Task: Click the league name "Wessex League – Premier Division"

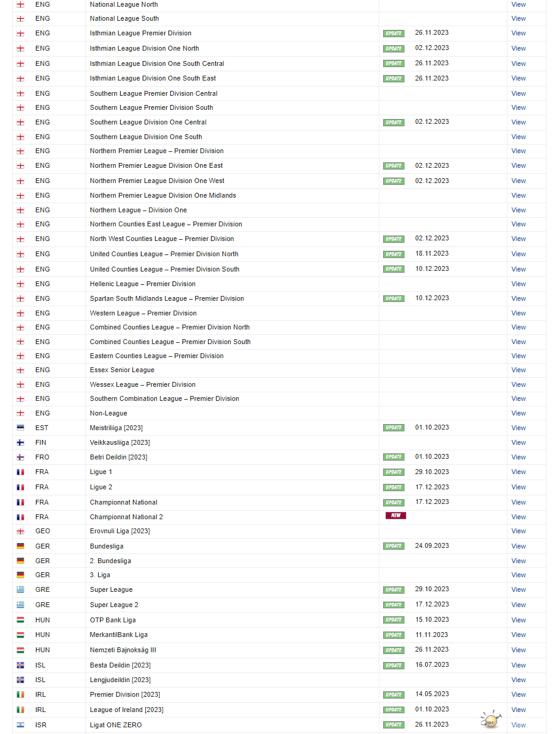Action: click(x=143, y=384)
